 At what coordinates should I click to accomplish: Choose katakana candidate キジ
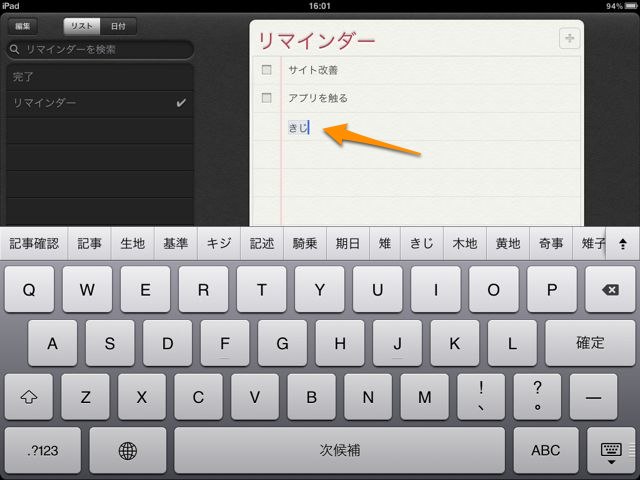(219, 244)
